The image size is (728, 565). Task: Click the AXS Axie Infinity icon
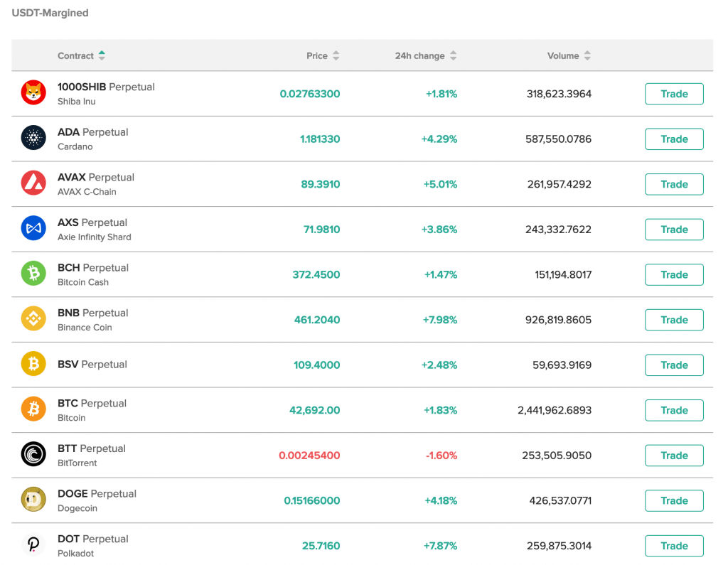pos(33,228)
